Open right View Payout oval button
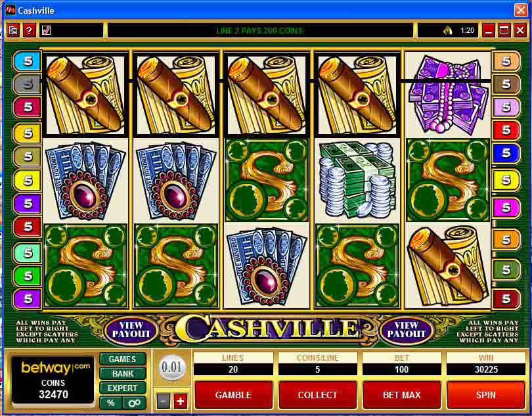 pyautogui.click(x=407, y=329)
